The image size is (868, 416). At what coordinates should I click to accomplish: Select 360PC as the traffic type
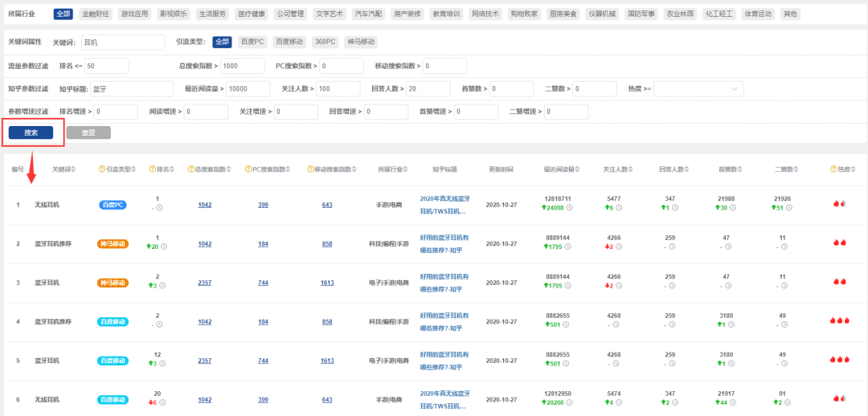click(325, 42)
